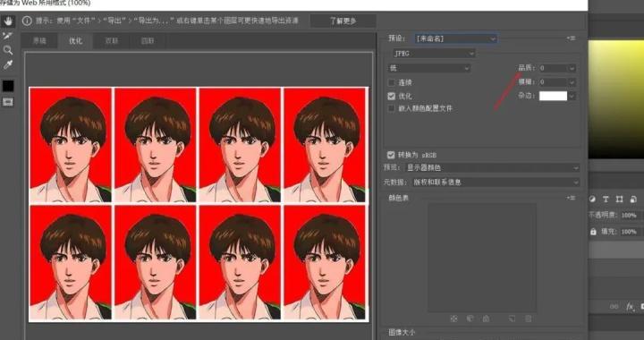Click map selected colors to transparent icon
This screenshot has height=340, width=644.
click(x=453, y=319)
